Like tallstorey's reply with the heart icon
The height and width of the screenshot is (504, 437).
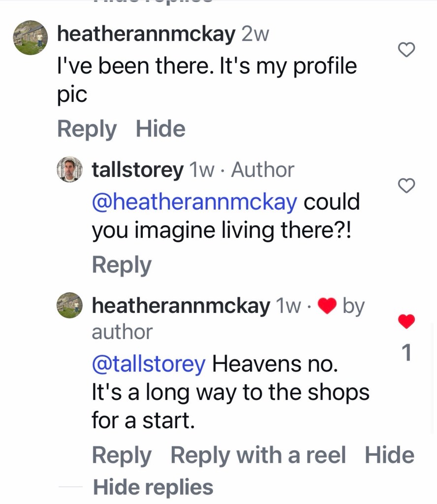tap(406, 186)
